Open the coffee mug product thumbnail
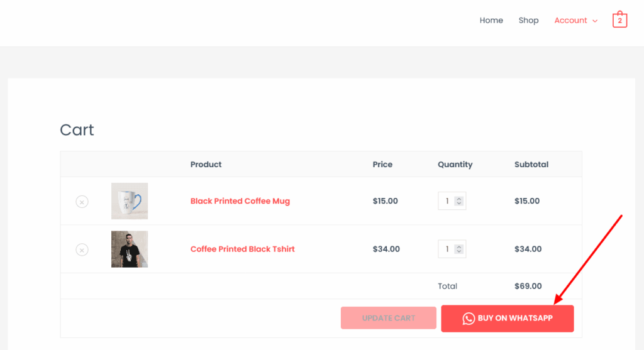The height and width of the screenshot is (350, 644). pyautogui.click(x=130, y=201)
